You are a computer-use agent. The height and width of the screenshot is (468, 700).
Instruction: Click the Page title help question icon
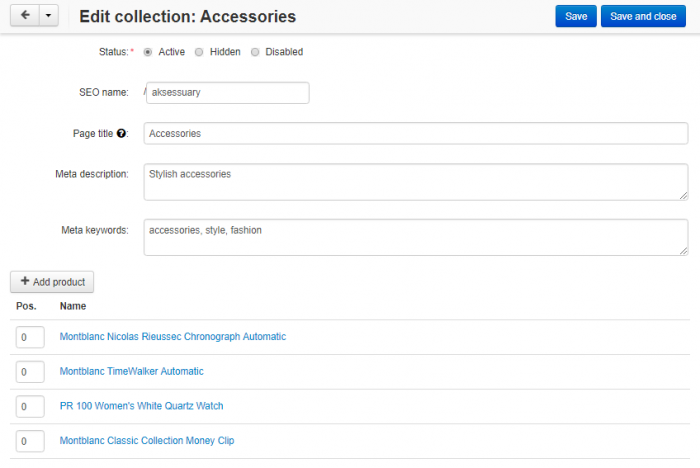[121, 134]
